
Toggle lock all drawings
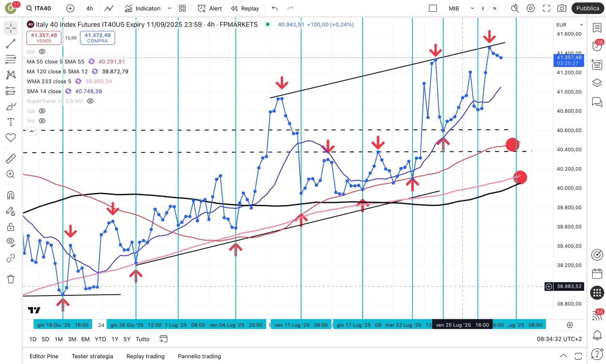pos(11,227)
